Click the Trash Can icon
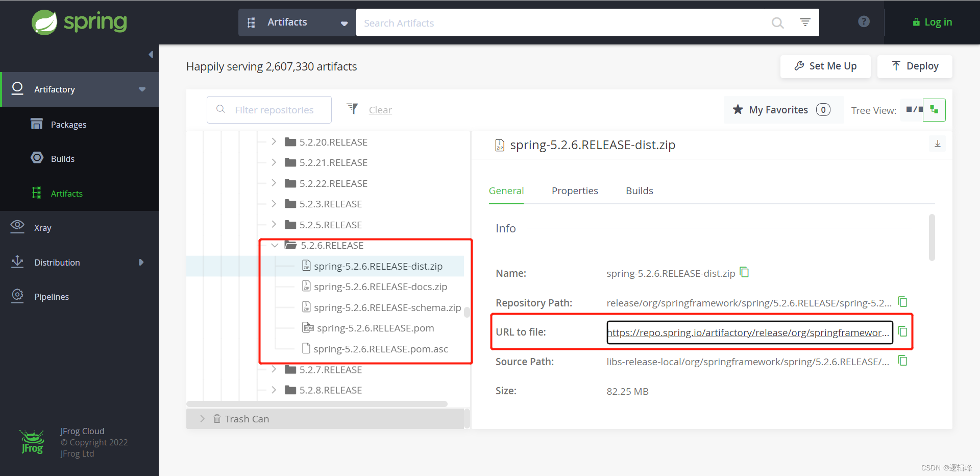980x476 pixels. (217, 419)
